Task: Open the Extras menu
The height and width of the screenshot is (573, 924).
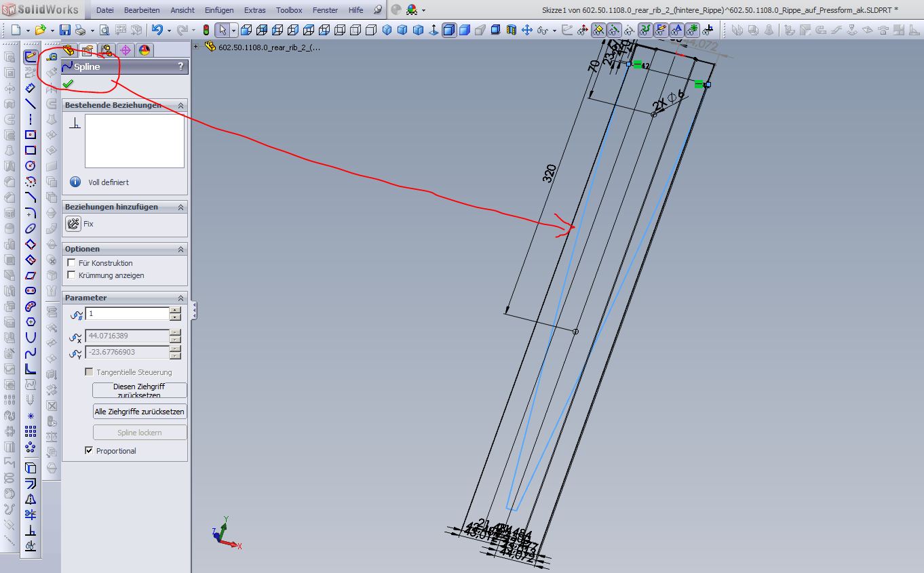Action: tap(255, 10)
